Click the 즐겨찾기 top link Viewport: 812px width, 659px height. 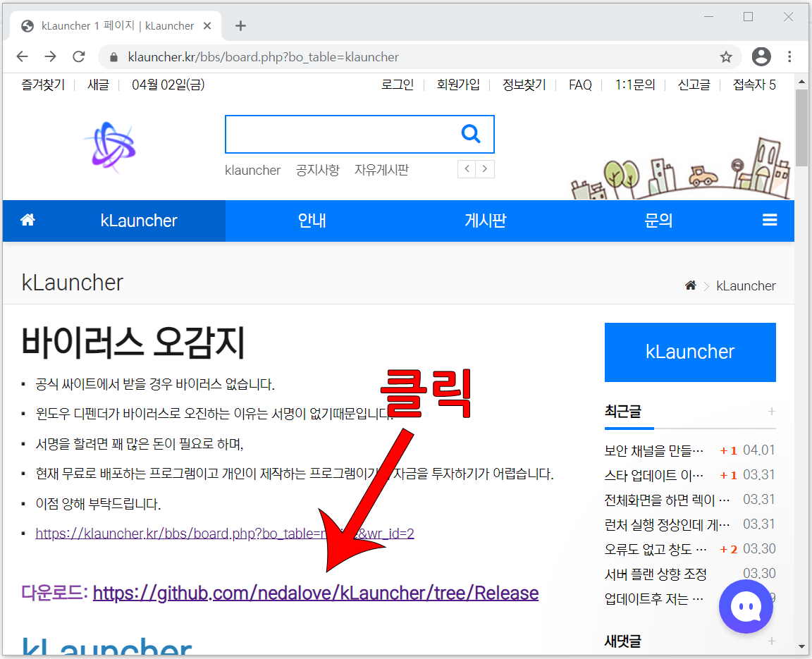click(x=43, y=85)
